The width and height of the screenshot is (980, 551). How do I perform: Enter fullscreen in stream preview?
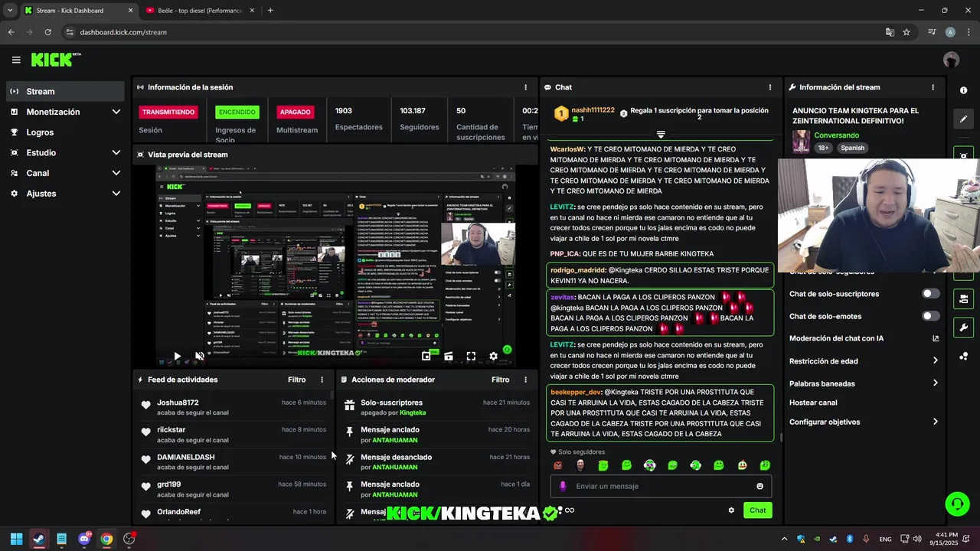pos(471,356)
